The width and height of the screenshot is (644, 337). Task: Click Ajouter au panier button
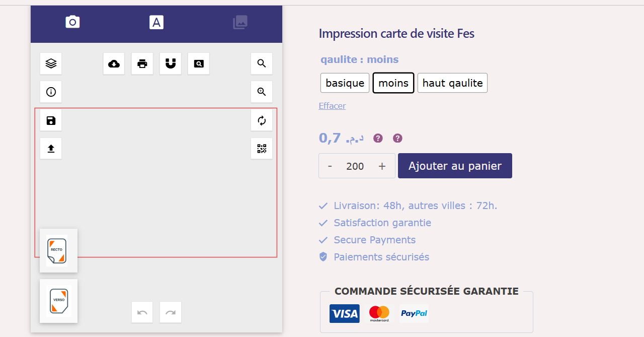[455, 166]
